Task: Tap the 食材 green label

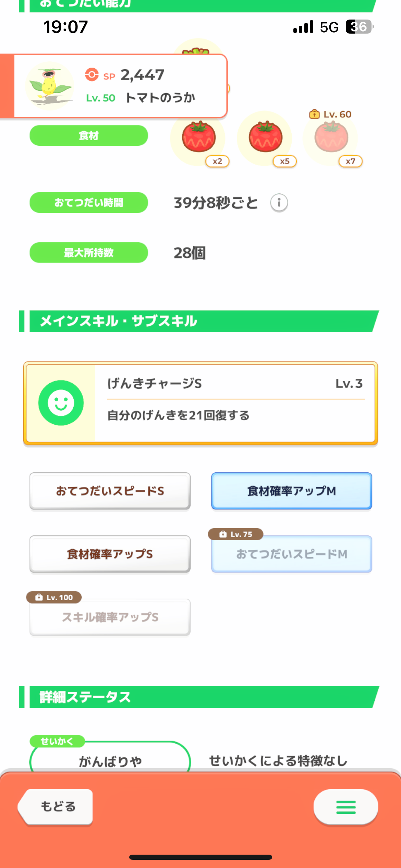Action: click(x=89, y=135)
